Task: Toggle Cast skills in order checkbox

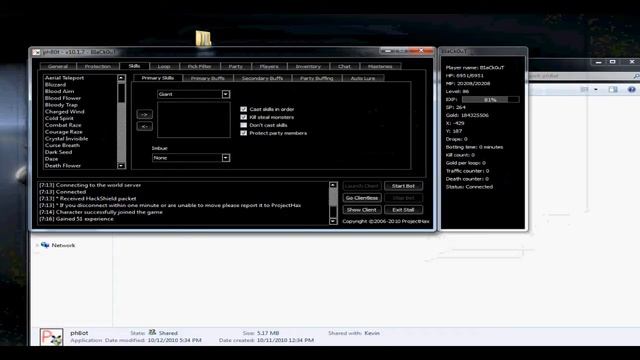Action: point(244,109)
